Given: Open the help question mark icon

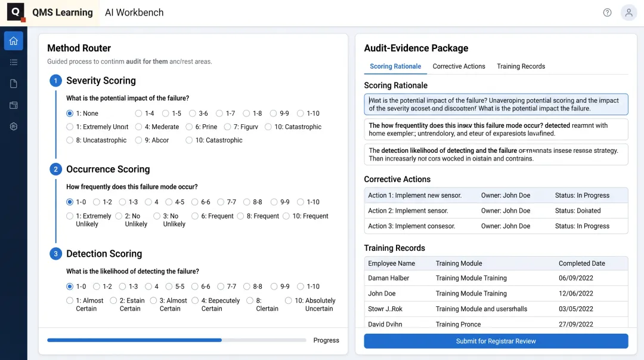Looking at the screenshot, I should click(x=607, y=13).
